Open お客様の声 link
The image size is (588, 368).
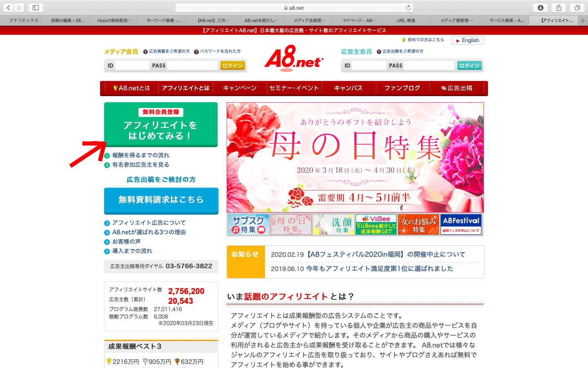(x=127, y=242)
